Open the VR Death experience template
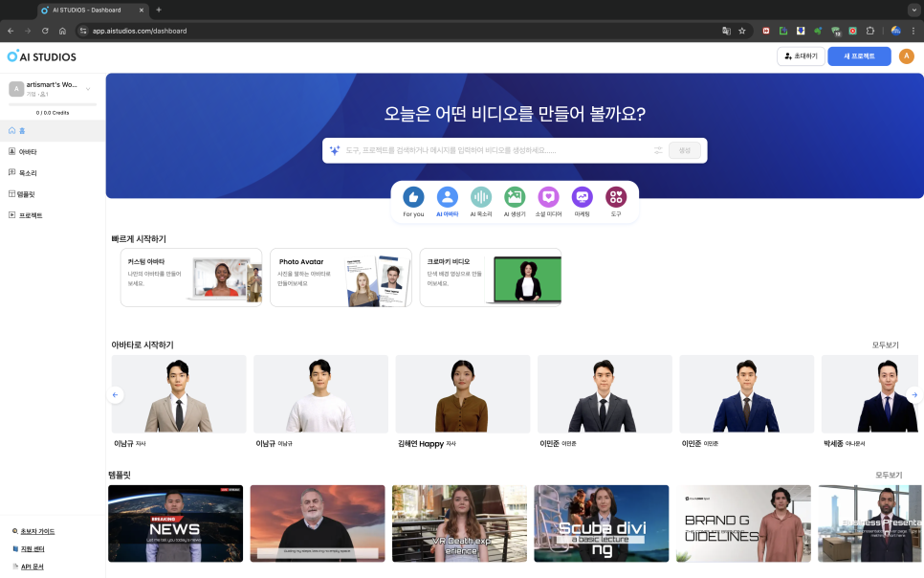This screenshot has width=924, height=578. point(459,523)
